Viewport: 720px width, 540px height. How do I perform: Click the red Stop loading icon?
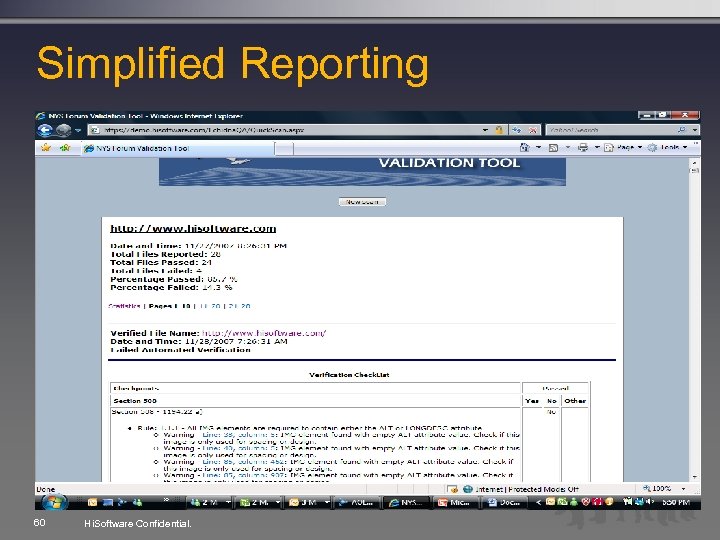533,130
